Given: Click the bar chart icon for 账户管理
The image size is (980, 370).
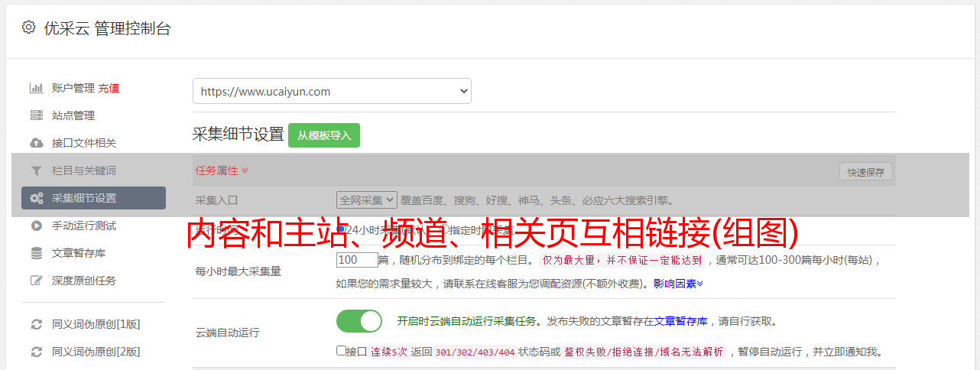Looking at the screenshot, I should [x=36, y=88].
